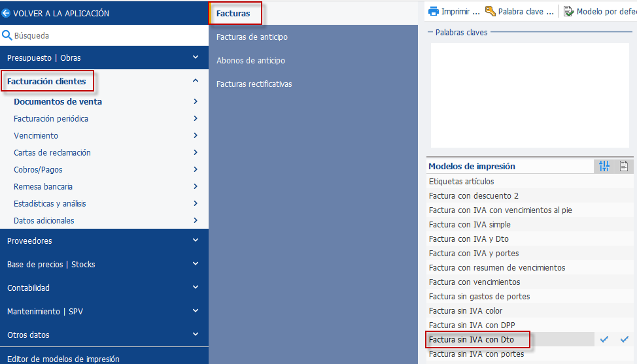Image resolution: width=637 pixels, height=364 pixels.
Task: Expand the Presupuesto | Obras section
Action: (x=104, y=58)
